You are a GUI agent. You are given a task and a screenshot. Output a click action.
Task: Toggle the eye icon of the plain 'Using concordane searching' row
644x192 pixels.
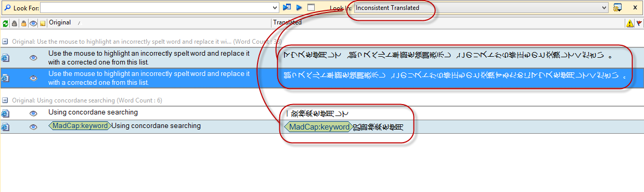click(33, 113)
